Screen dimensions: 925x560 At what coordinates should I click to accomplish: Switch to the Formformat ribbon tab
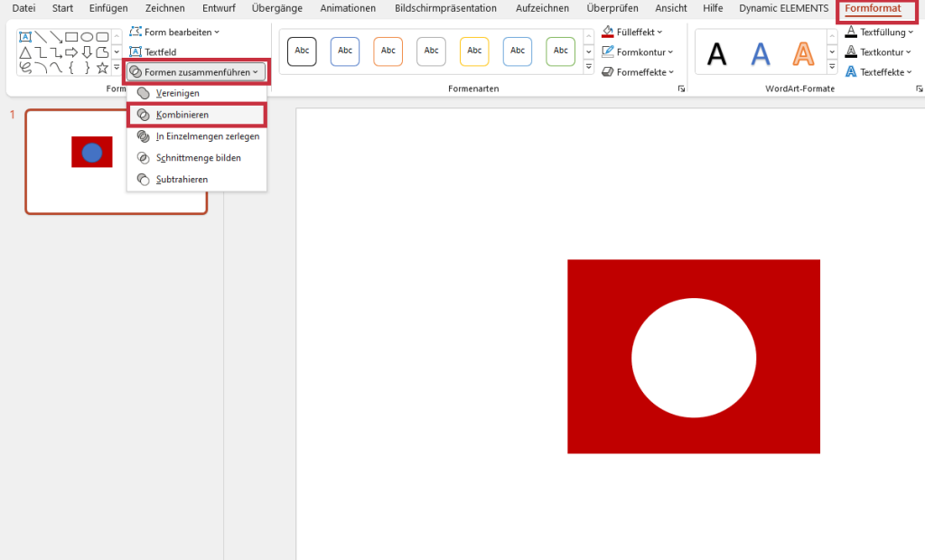(875, 8)
